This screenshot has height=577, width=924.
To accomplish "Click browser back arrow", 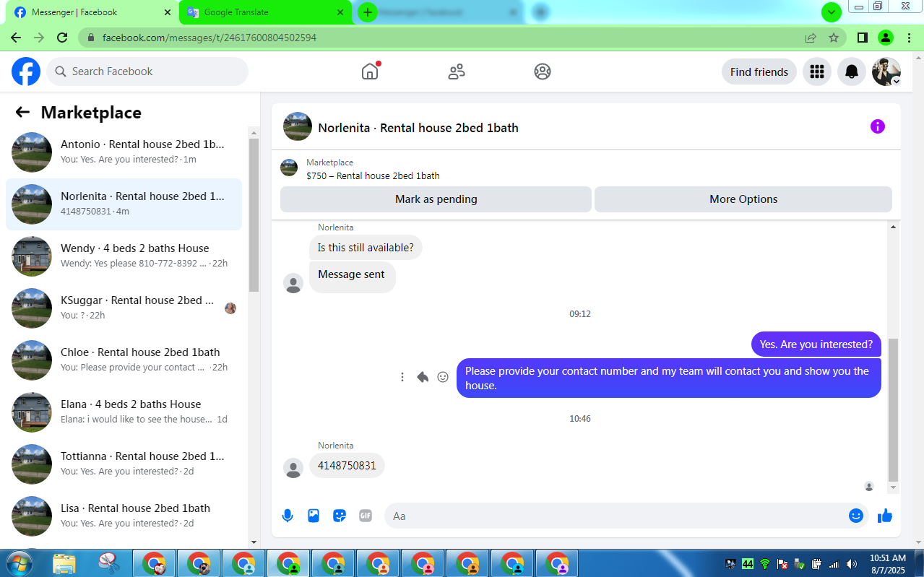I will (x=16, y=38).
